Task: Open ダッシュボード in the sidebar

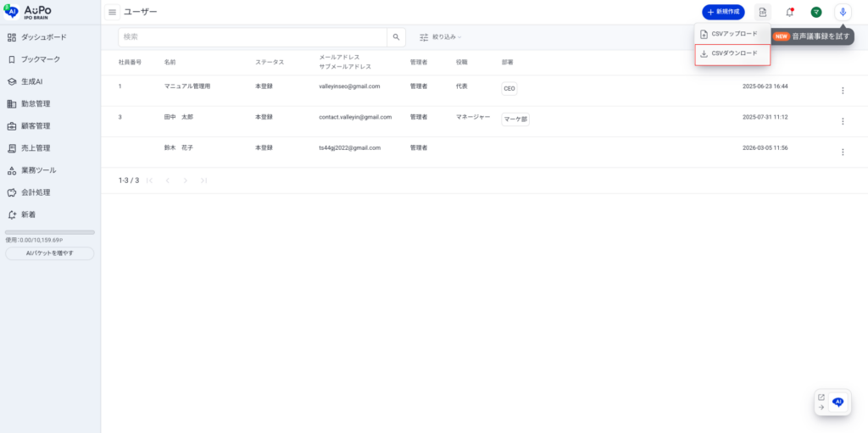Action: click(x=44, y=37)
